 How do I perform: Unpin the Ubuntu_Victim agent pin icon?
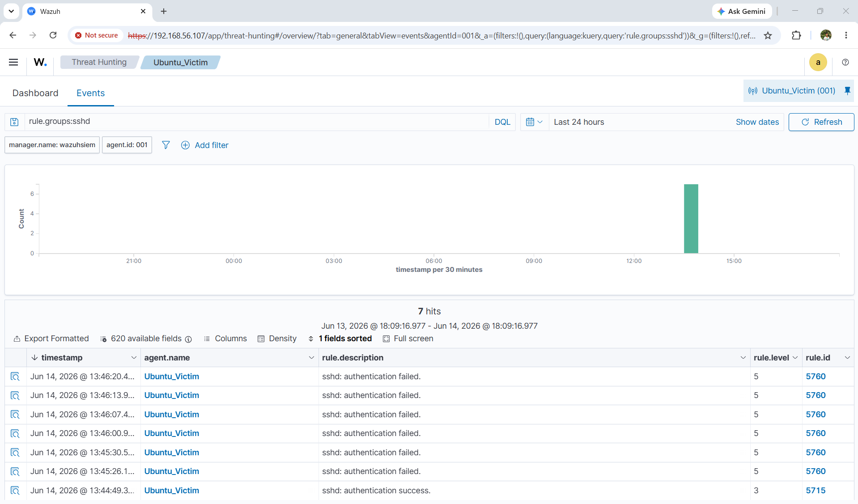847,91
